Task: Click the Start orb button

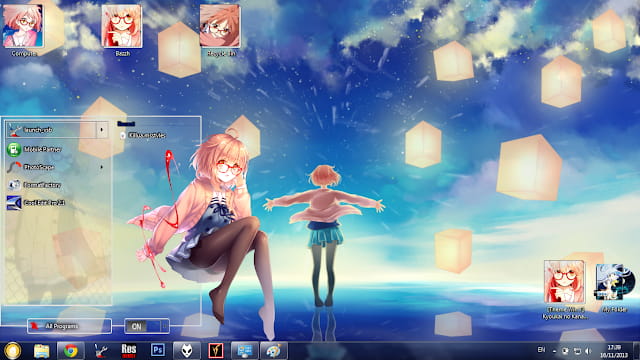Action: coord(12,351)
